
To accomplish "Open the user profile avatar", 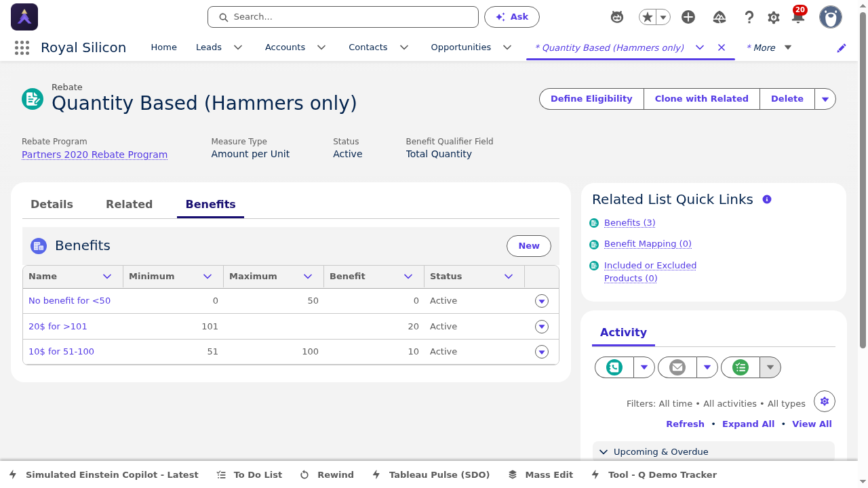I will [x=831, y=17].
